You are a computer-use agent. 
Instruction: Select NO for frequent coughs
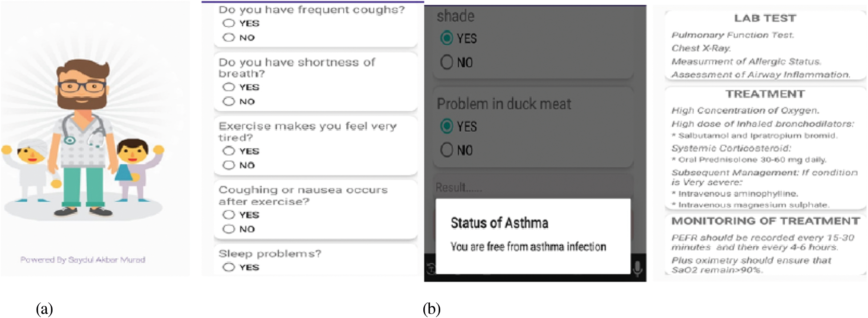(x=229, y=37)
